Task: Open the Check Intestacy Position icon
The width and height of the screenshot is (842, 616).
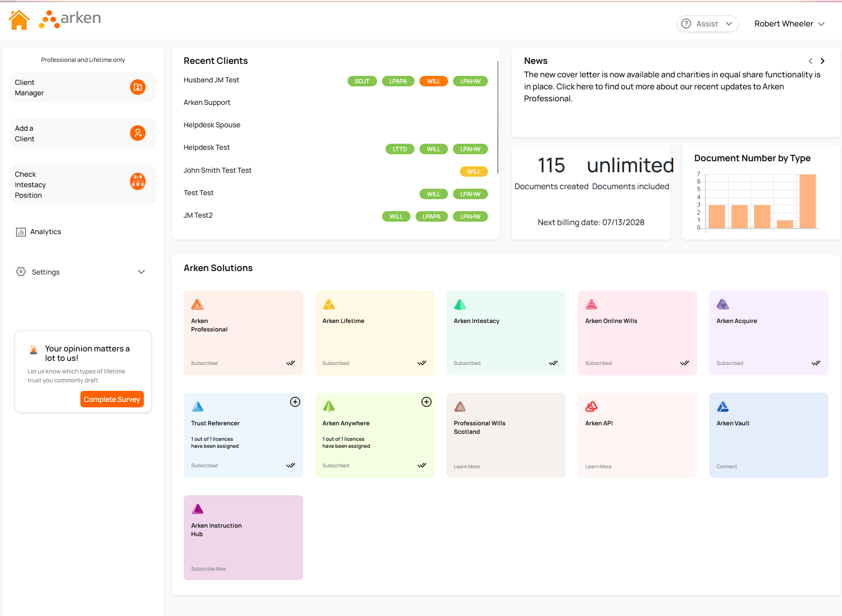Action: pos(138,181)
